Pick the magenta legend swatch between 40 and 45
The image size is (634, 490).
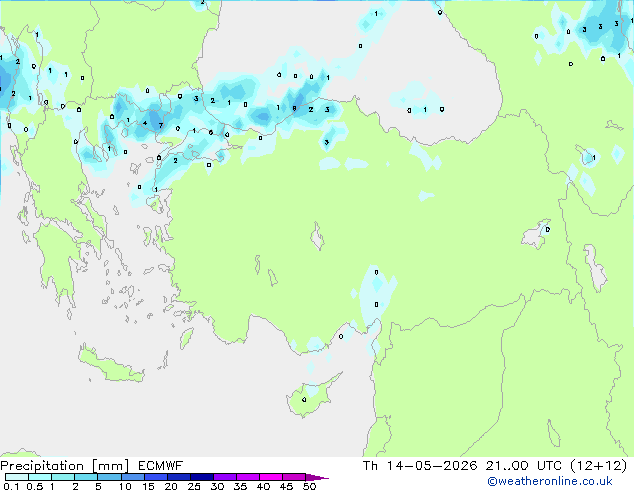(271, 477)
